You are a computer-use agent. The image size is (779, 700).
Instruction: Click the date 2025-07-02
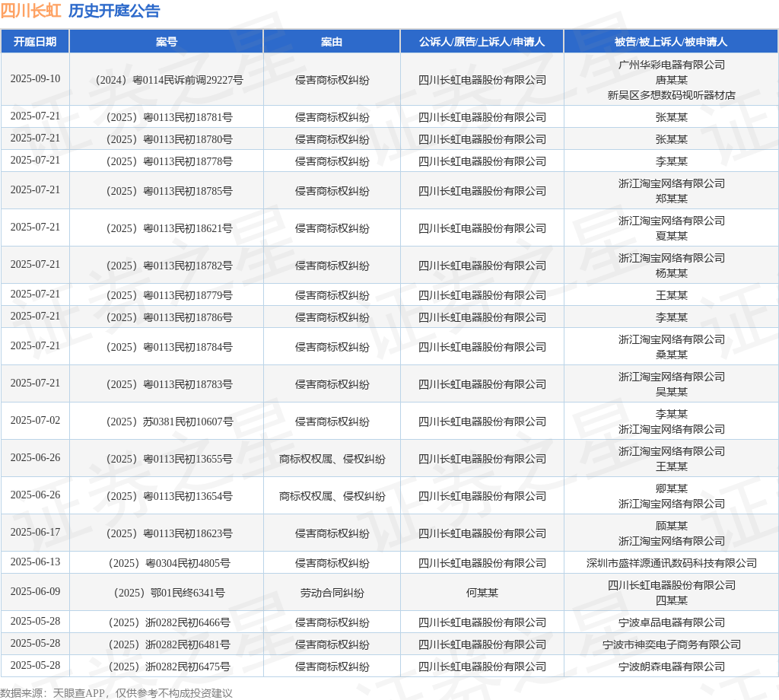(x=35, y=420)
